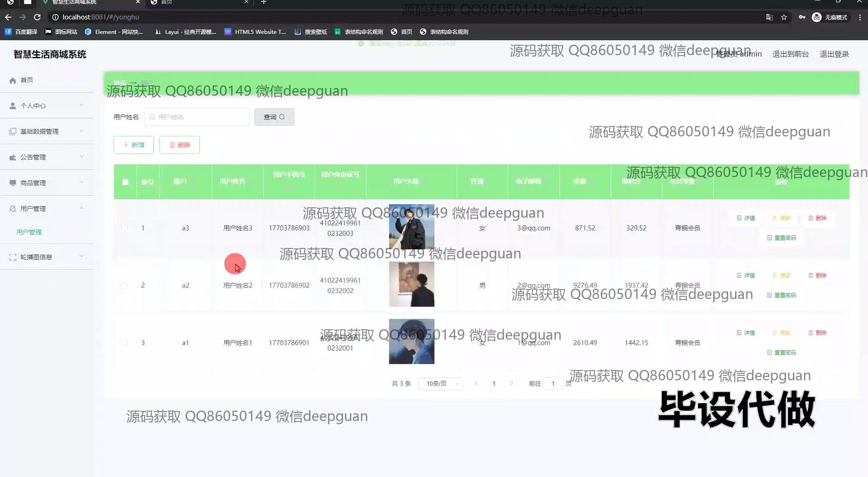Expand the 基础数据管理 menu chevron
This screenshot has height=477, width=868.
[82, 131]
